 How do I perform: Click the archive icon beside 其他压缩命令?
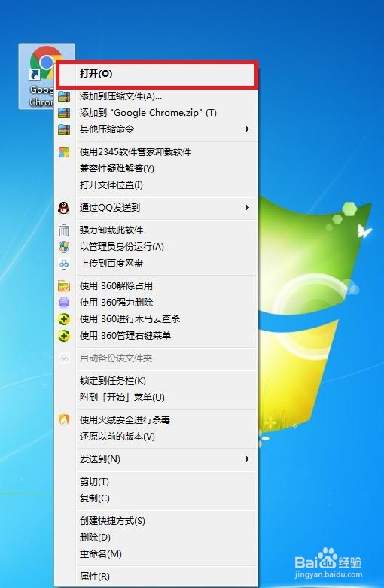pos(64,129)
